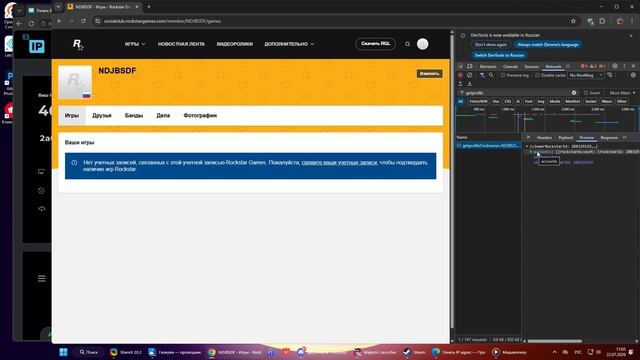Go back in the Chrome browser
The height and width of the screenshot is (360, 640).
click(60, 21)
